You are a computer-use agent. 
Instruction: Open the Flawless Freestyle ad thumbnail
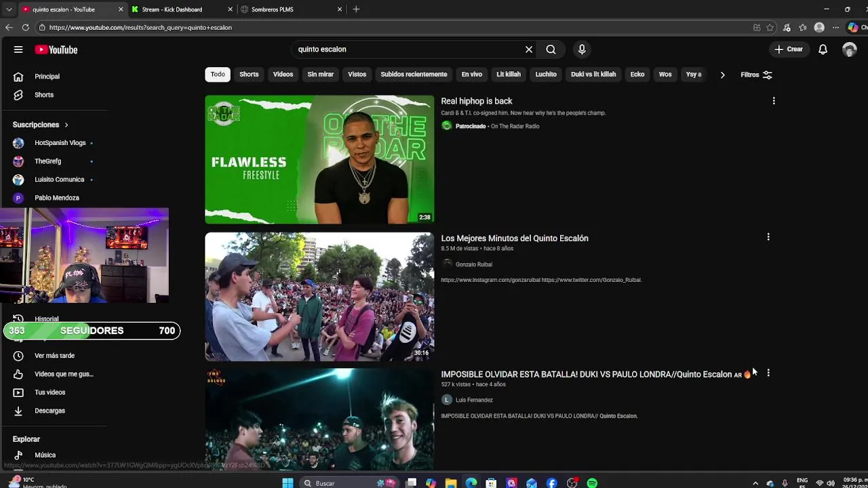[319, 160]
